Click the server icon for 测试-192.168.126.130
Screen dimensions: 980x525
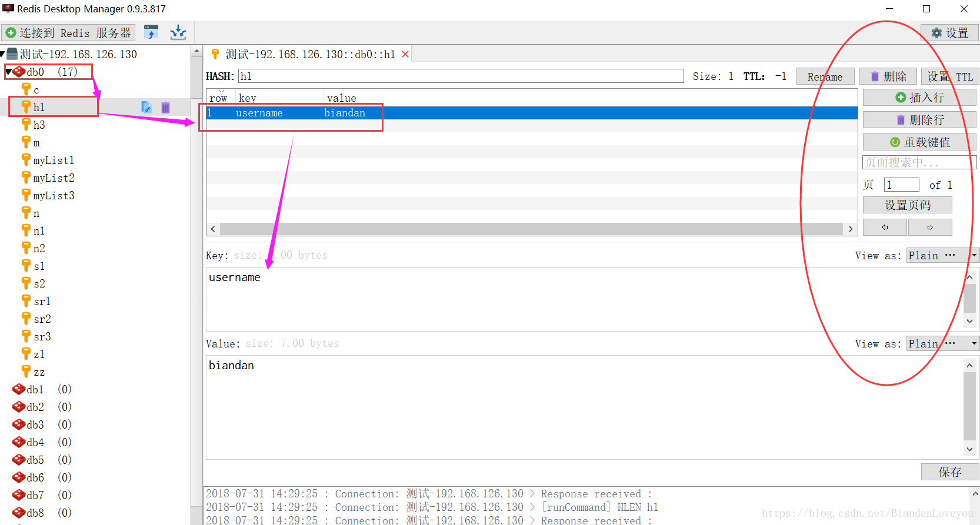12,54
